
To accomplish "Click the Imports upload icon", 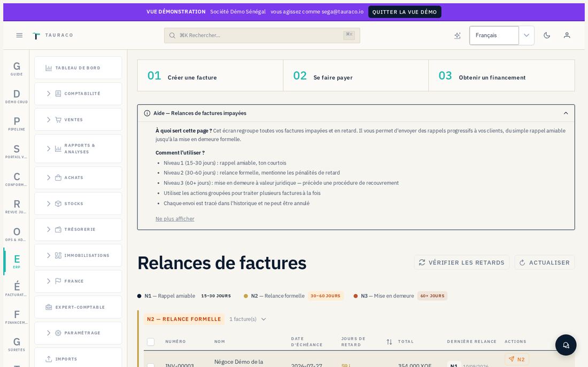I will (x=49, y=359).
